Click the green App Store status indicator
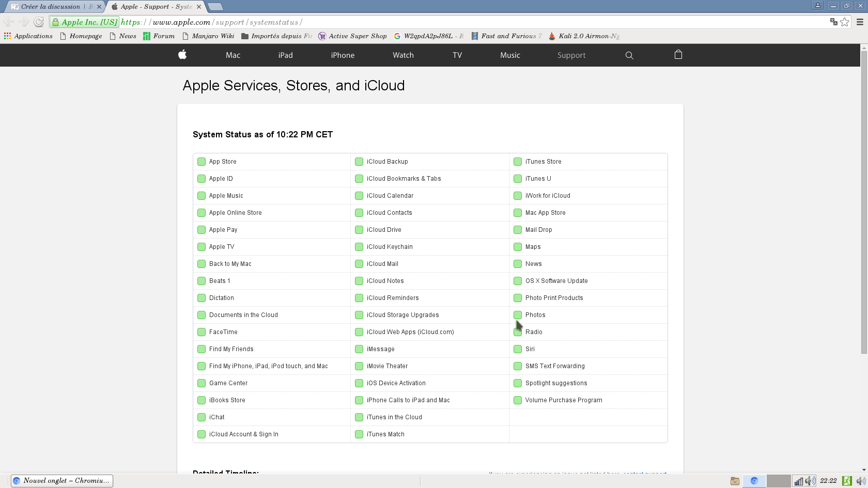Image resolution: width=868 pixels, height=488 pixels. [202, 162]
